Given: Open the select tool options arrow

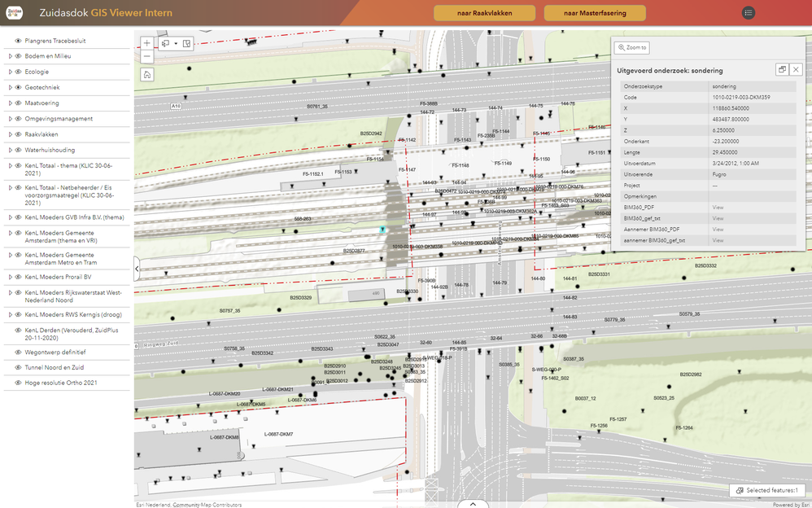Looking at the screenshot, I should coord(176,43).
